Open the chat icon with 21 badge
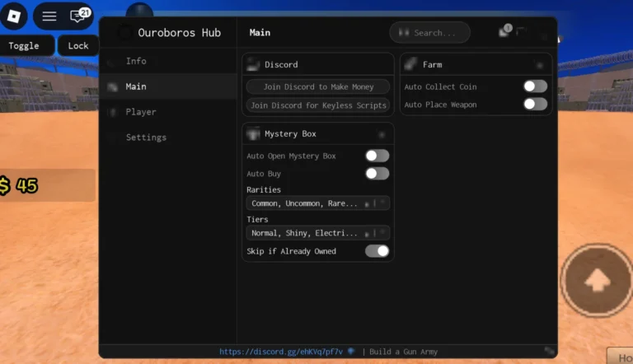The width and height of the screenshot is (633, 364). coord(79,16)
